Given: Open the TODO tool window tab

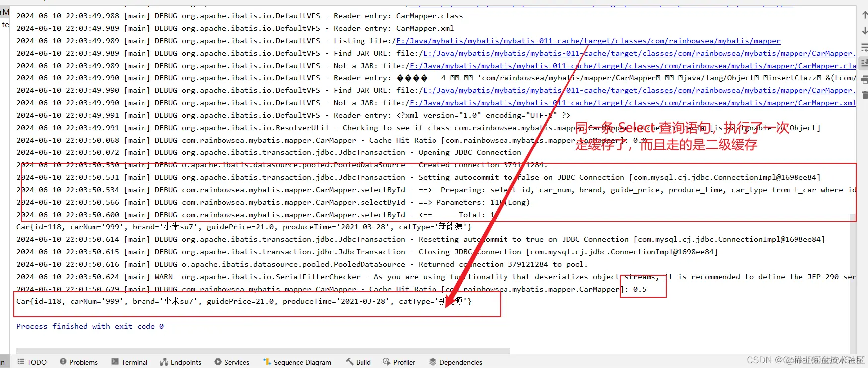Looking at the screenshot, I should [x=32, y=362].
